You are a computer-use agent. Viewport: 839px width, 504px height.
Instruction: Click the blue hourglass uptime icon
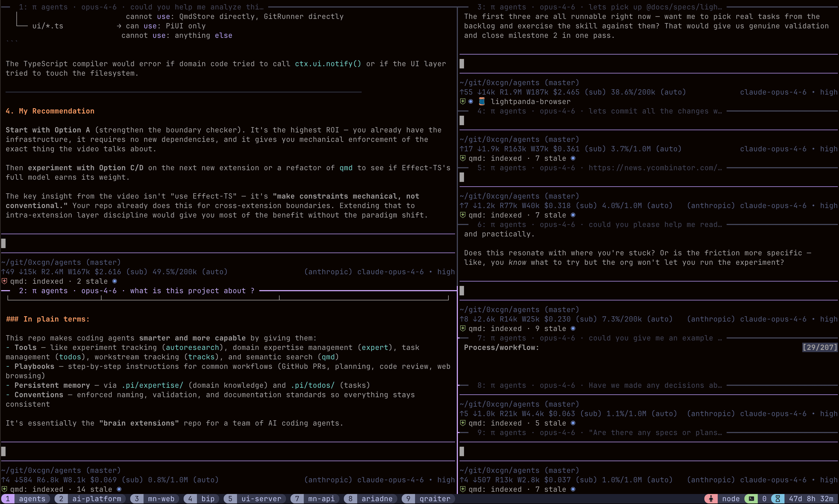pos(778,498)
